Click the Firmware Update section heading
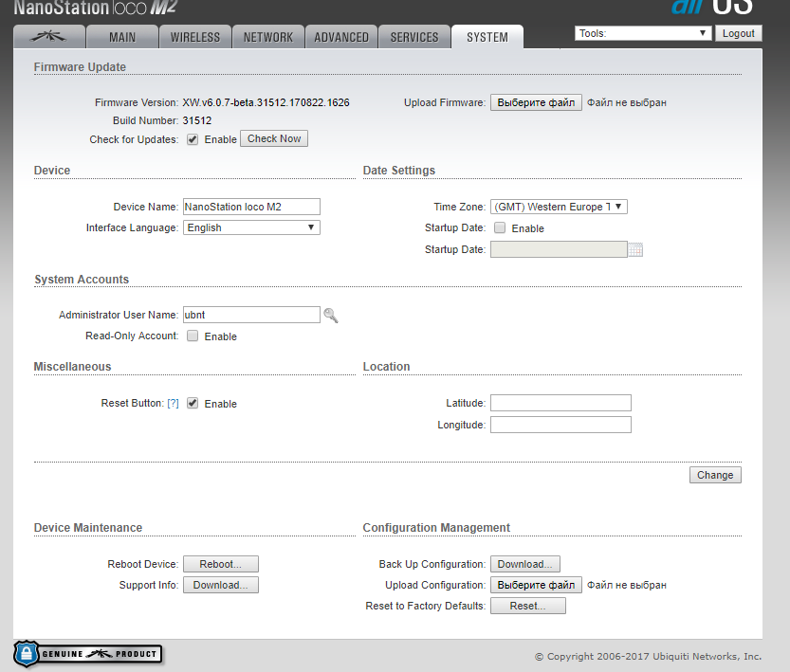The image size is (790, 672). (x=80, y=67)
